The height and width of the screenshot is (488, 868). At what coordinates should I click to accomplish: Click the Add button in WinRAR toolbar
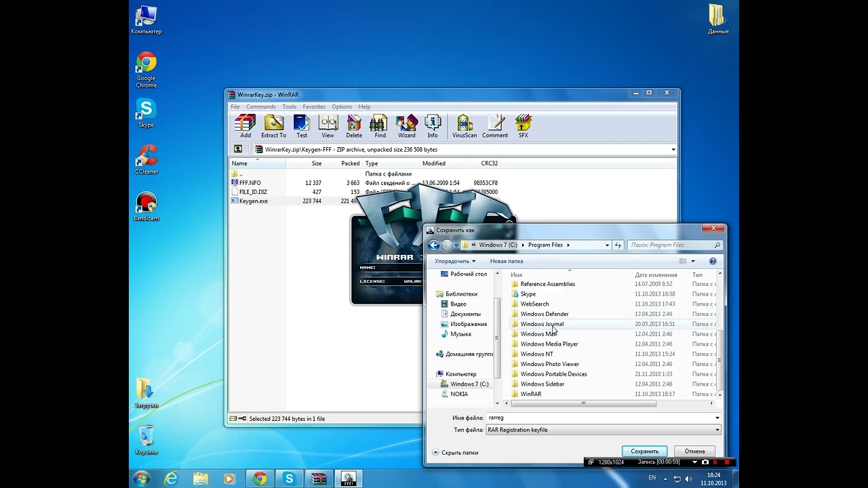[x=245, y=126]
